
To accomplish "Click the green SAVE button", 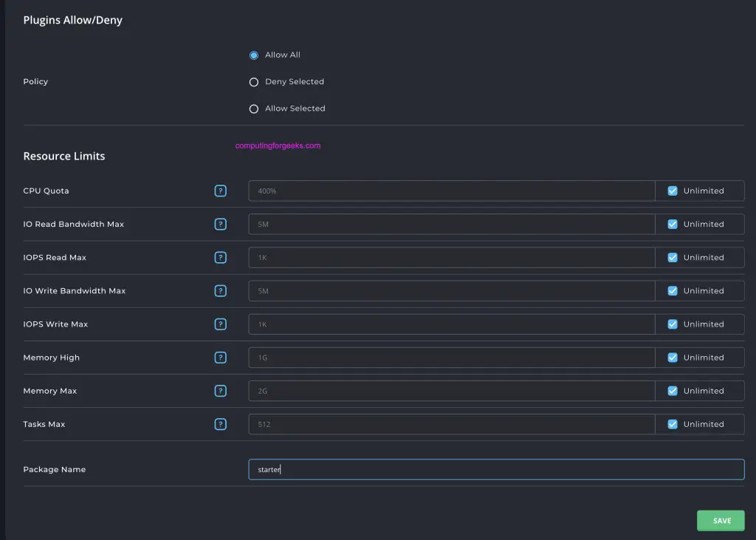I will (721, 520).
